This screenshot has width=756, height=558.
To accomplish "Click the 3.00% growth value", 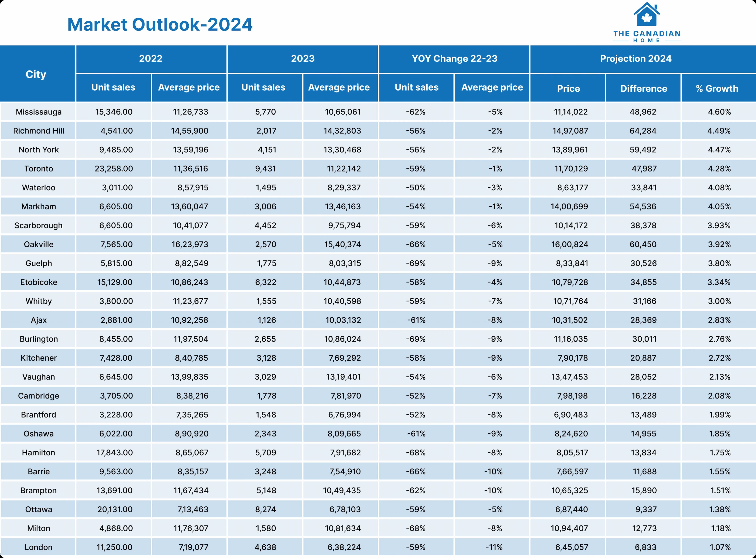I will coord(719,301).
